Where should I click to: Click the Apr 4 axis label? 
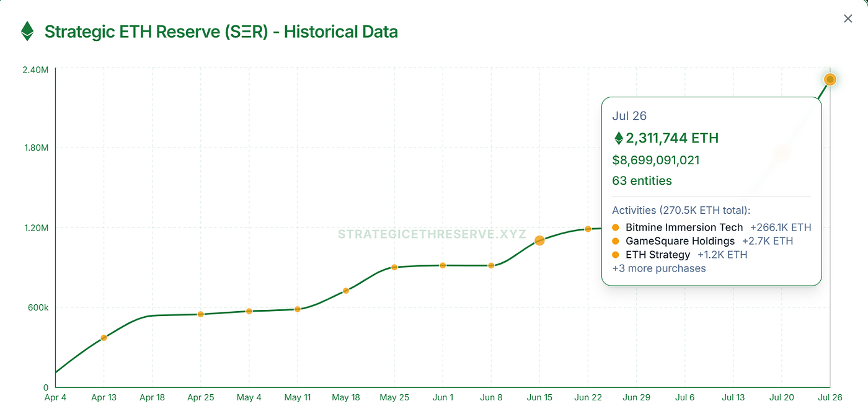click(56, 397)
